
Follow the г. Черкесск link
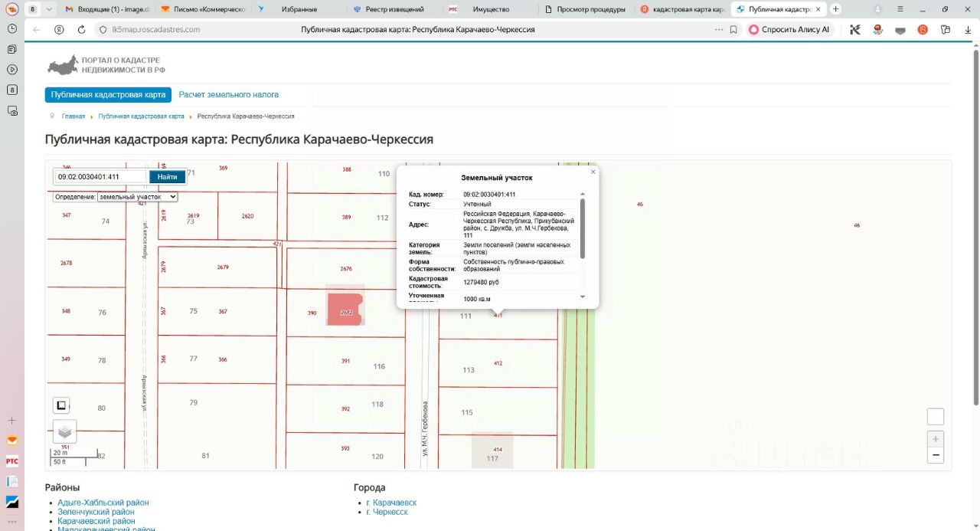(387, 512)
